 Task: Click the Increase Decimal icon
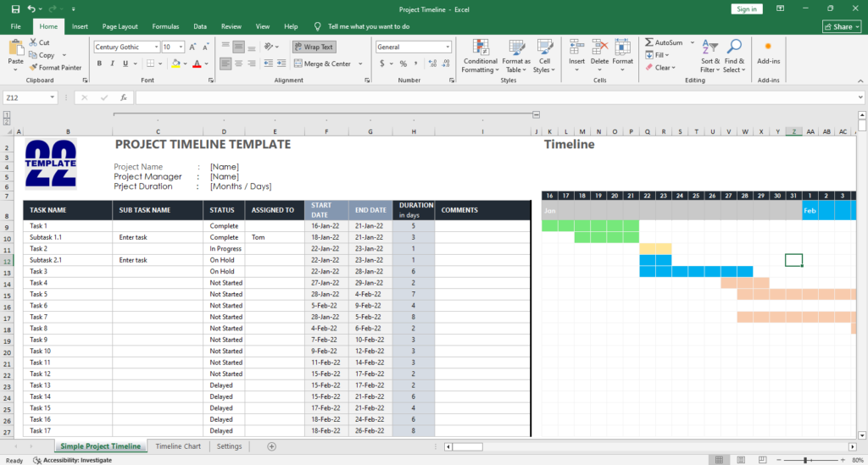click(x=432, y=64)
